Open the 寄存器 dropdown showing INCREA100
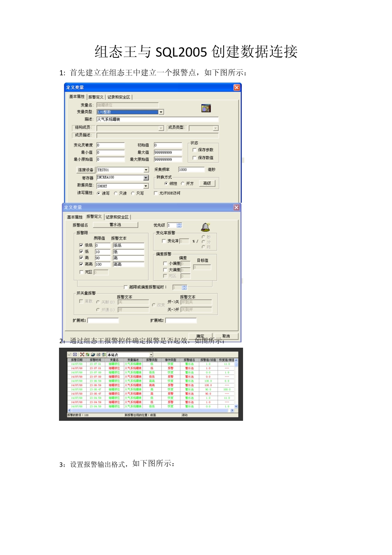The height and width of the screenshot is (555, 392). [146, 178]
